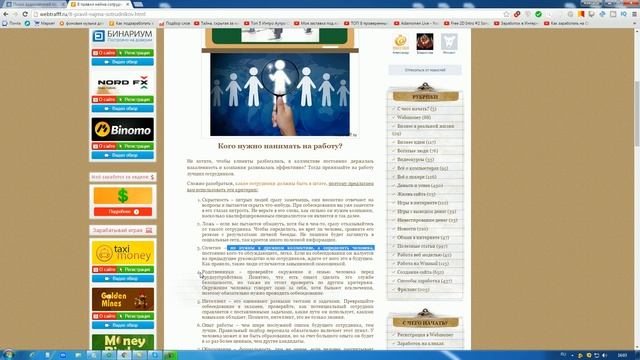Click the taxi money banner

[122, 253]
